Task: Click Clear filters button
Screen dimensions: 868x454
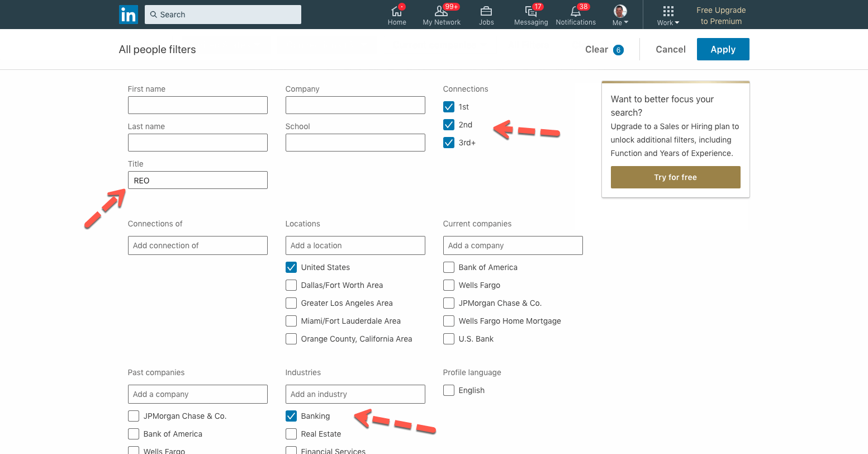Action: 604,49
